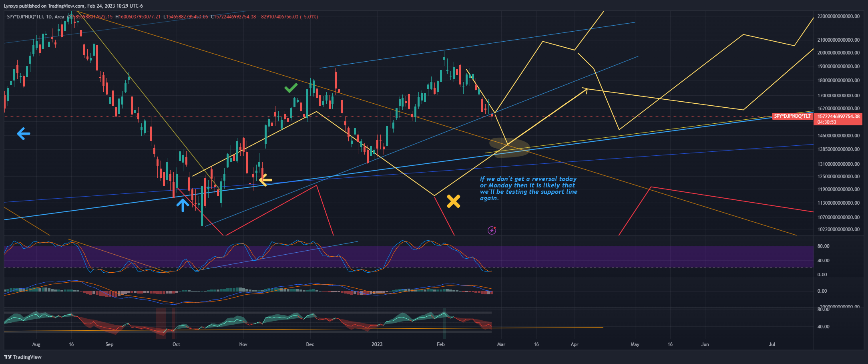Select the shaded ellipse highlight on support line
The height and width of the screenshot is (364, 868).
[509, 147]
